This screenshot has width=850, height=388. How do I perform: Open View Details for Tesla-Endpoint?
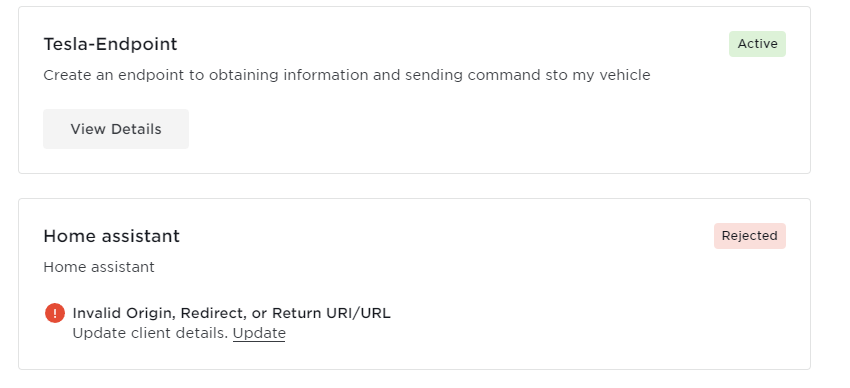(116, 129)
